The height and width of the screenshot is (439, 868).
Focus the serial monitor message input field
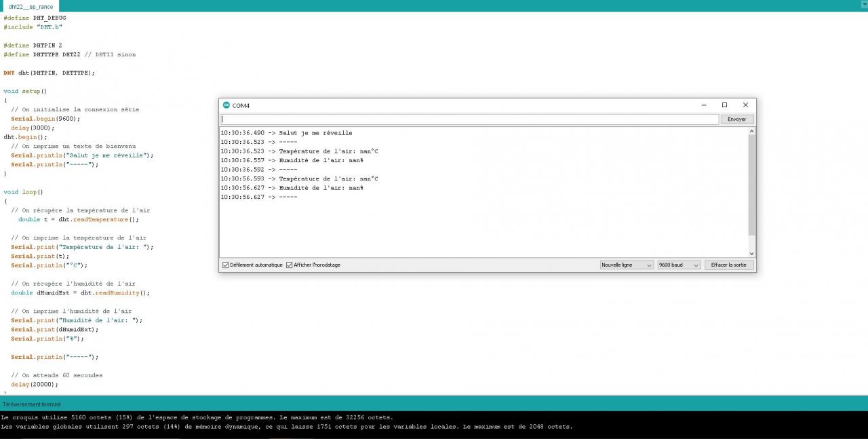click(469, 119)
